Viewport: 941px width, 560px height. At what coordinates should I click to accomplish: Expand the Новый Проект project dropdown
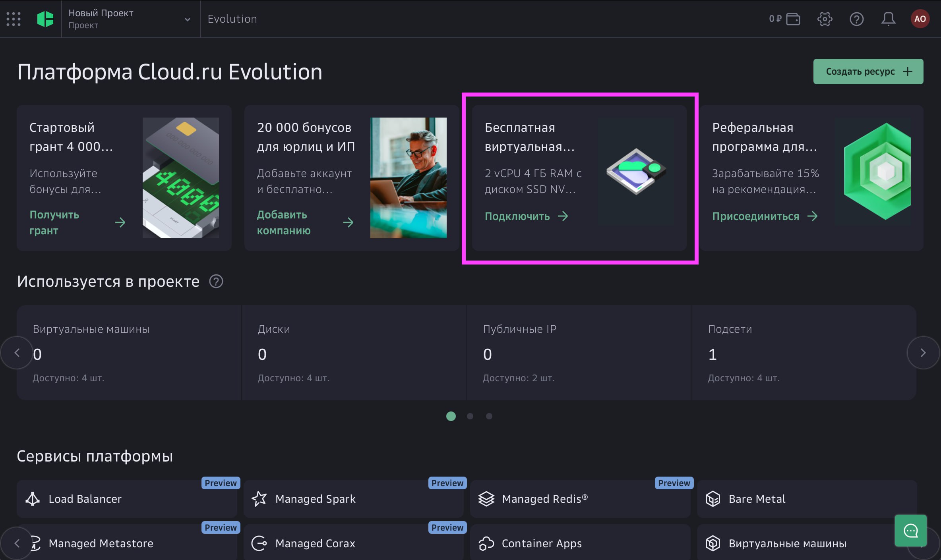point(187,19)
